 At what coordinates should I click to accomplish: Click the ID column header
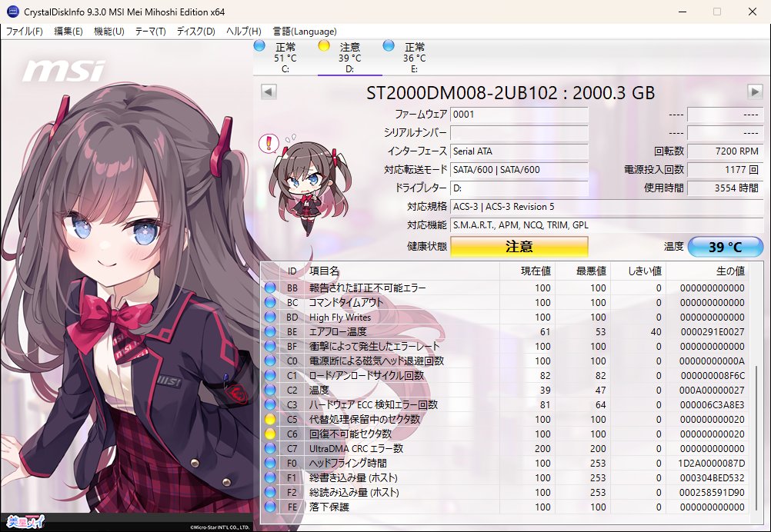[x=292, y=271]
